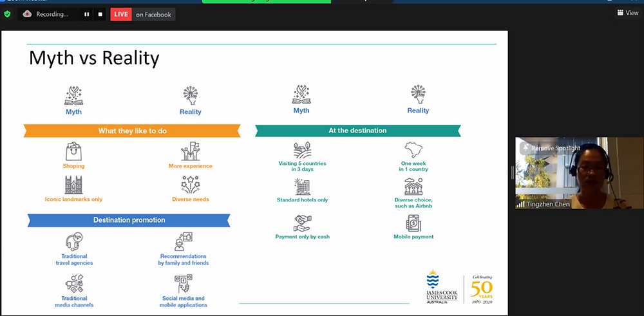The image size is (644, 316).
Task: Click the right Myth book icon
Action: [x=301, y=95]
